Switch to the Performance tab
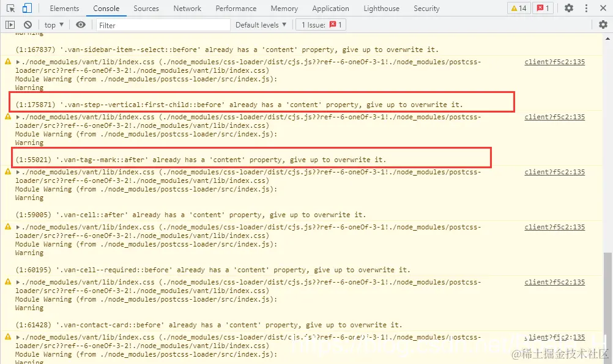Image resolution: width=613 pixels, height=364 pixels. [x=236, y=8]
